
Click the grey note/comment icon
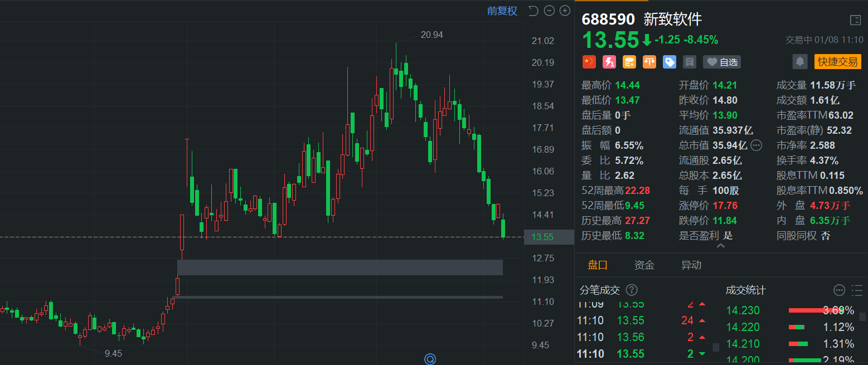pyautogui.click(x=689, y=62)
